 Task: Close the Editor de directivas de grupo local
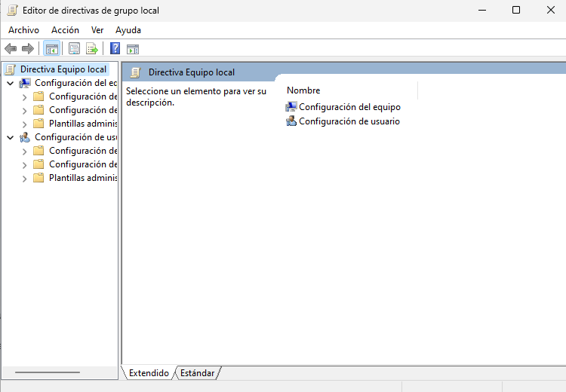point(550,10)
